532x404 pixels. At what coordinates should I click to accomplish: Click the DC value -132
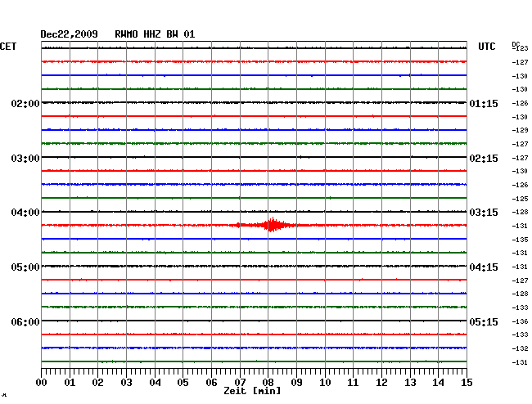coord(520,348)
